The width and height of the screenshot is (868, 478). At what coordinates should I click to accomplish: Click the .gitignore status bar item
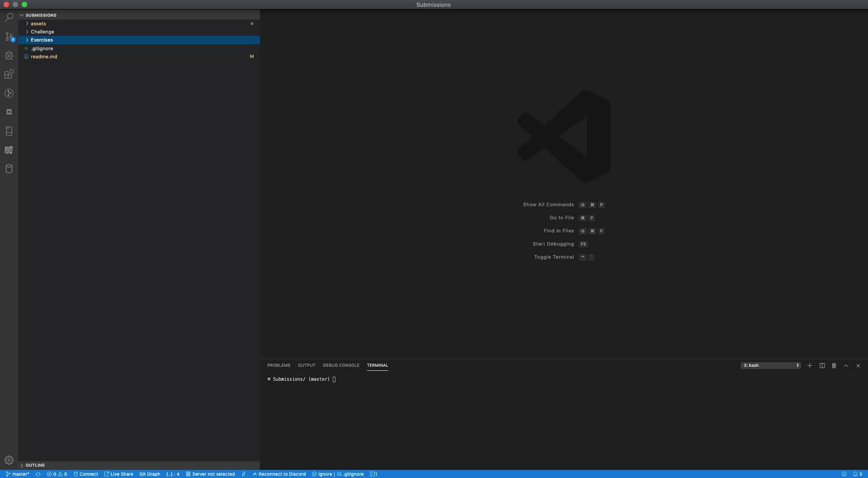point(350,474)
